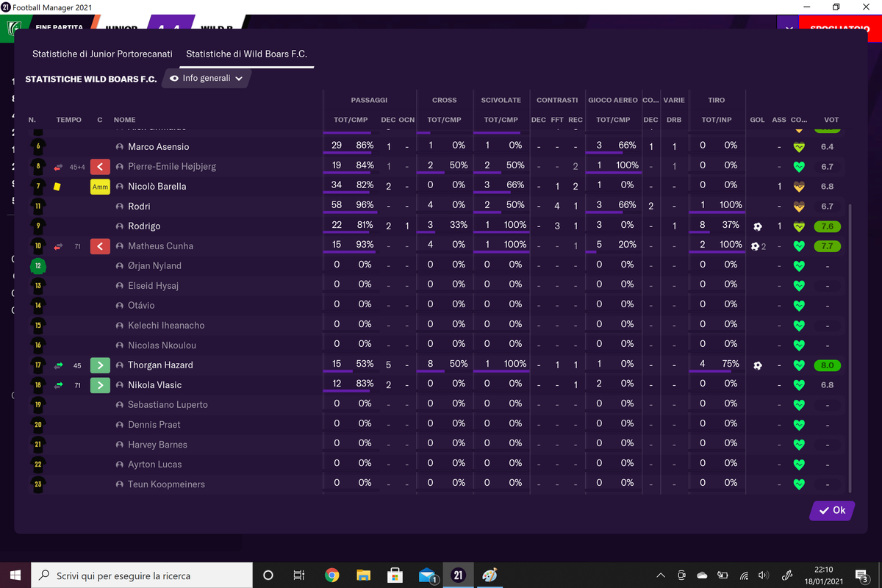Open Marco Asensio player profile
Image resolution: width=882 pixels, height=588 pixels.
click(x=158, y=147)
